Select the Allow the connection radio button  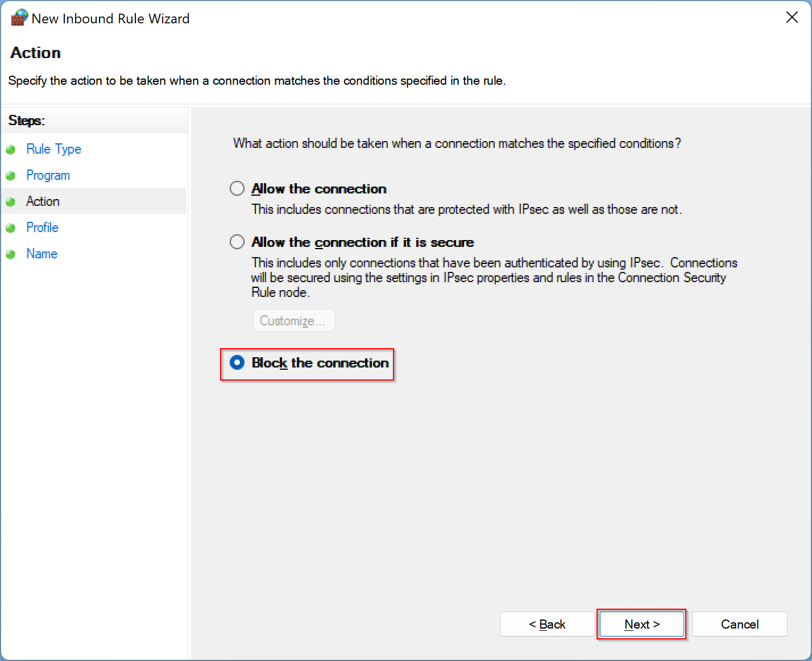coord(237,188)
